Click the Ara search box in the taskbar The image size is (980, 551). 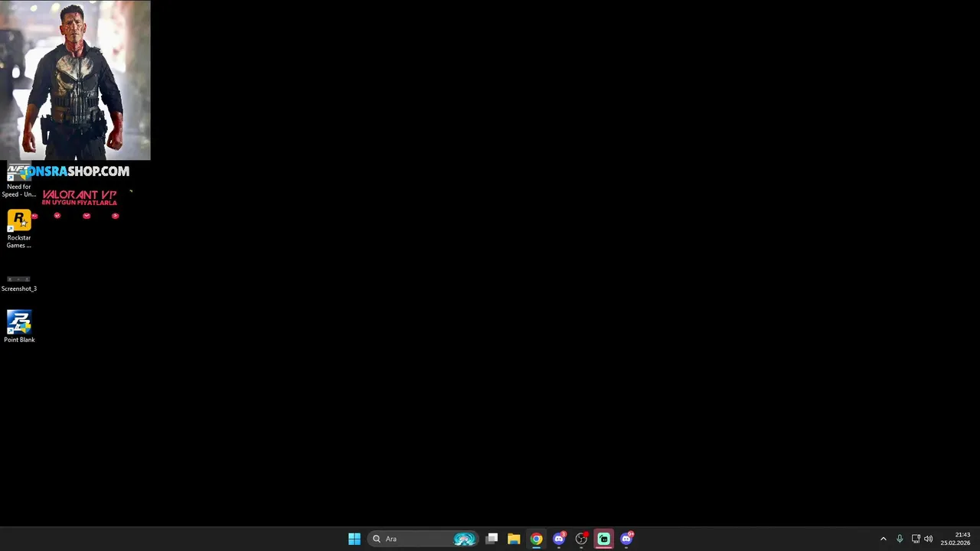pos(423,539)
